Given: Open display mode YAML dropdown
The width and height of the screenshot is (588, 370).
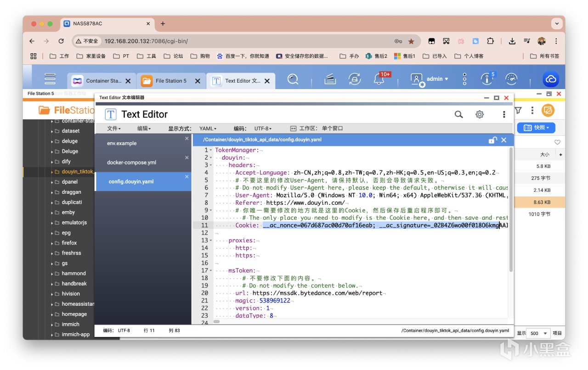Looking at the screenshot, I should [x=208, y=129].
